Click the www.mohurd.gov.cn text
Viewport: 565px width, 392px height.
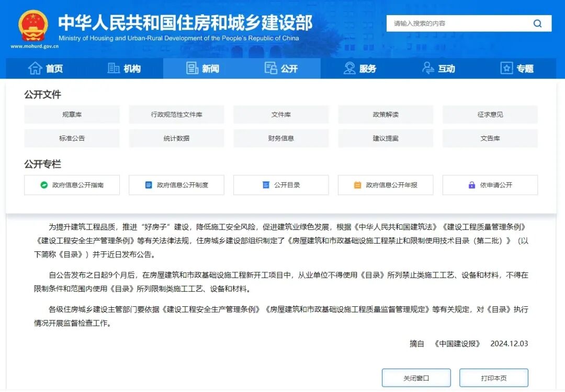click(x=34, y=47)
